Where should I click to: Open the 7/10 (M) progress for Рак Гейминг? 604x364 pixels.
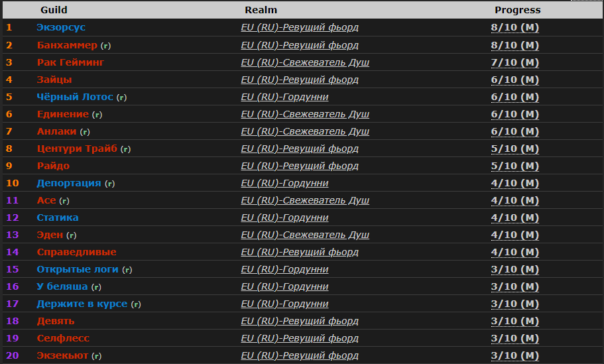pos(514,62)
